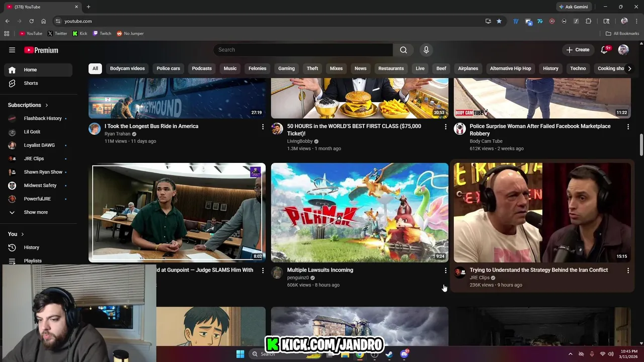Open JRE Clips subscription in sidebar
Image resolution: width=644 pixels, height=362 pixels.
[x=38, y=158]
